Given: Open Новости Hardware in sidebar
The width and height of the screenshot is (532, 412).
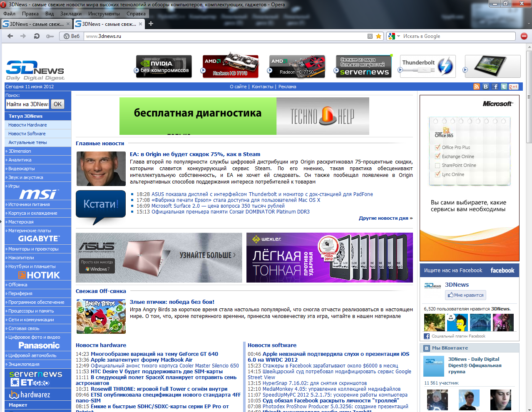Looking at the screenshot, I should (27, 125).
